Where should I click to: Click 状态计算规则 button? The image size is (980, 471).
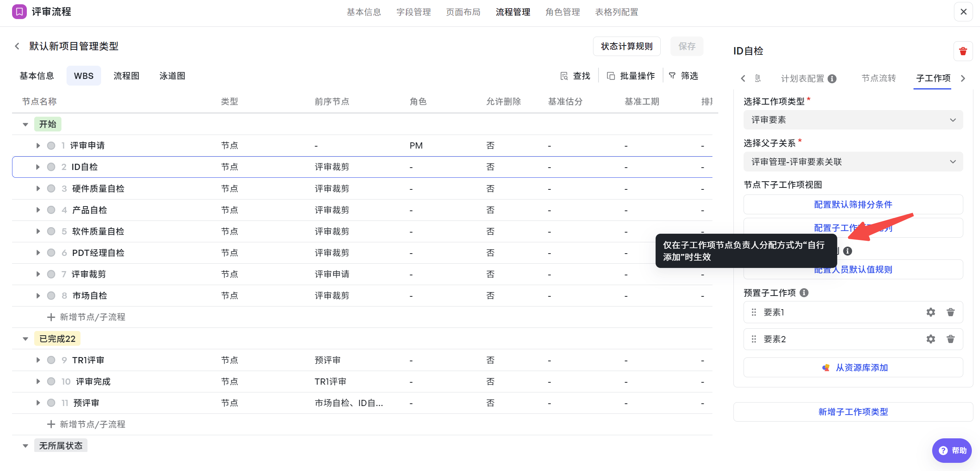click(626, 46)
